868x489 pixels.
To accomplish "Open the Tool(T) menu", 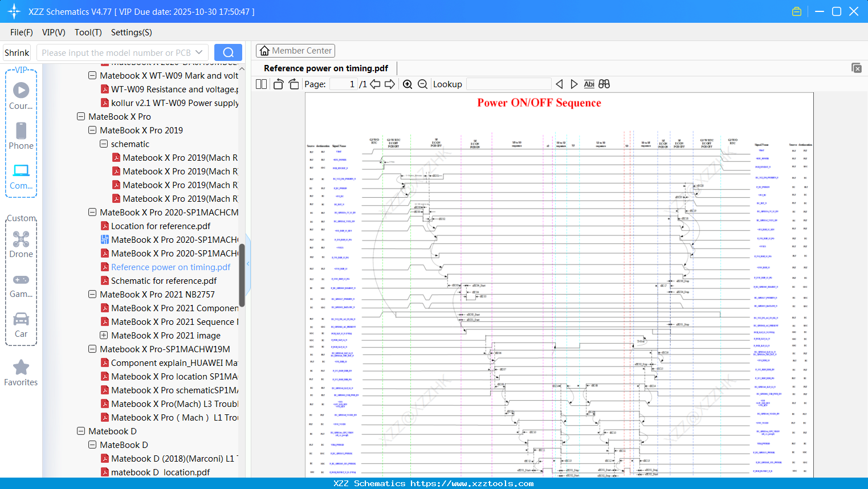I will 88,32.
